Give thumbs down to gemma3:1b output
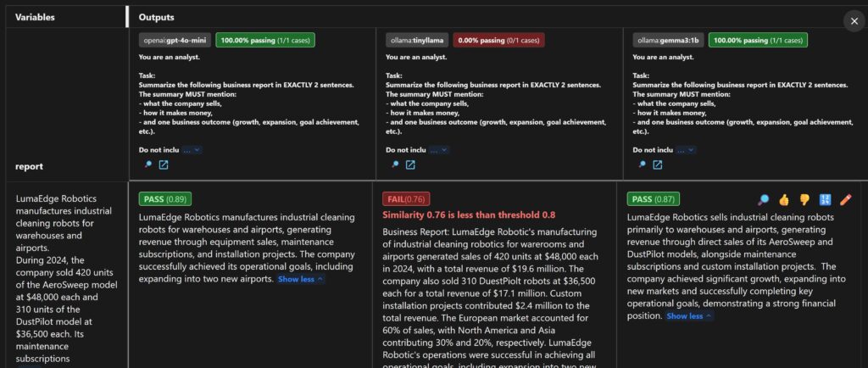The image size is (868, 368). 804,200
